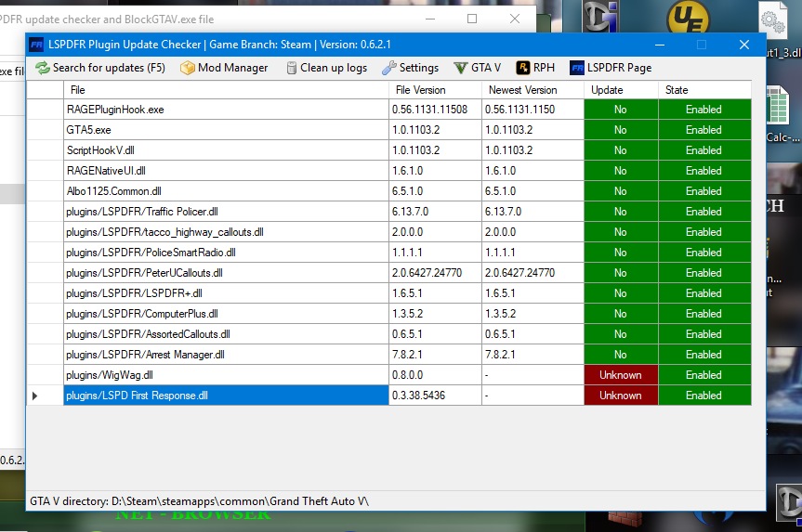802x532 pixels.
Task: Click the Search for updates refresh icon
Action: [43, 68]
